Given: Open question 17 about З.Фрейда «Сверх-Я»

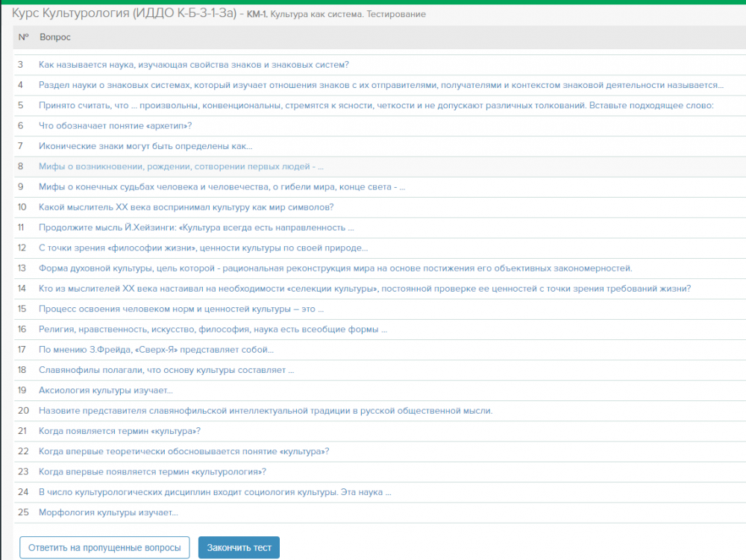Looking at the screenshot, I should point(156,350).
